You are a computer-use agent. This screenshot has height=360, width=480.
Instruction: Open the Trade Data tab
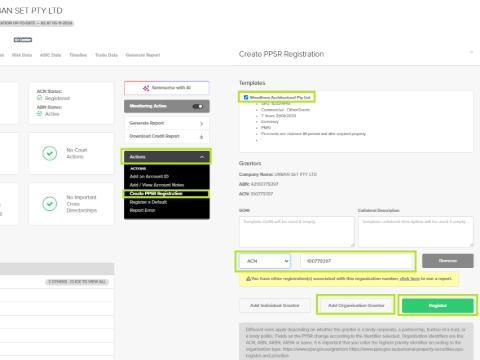coord(106,55)
